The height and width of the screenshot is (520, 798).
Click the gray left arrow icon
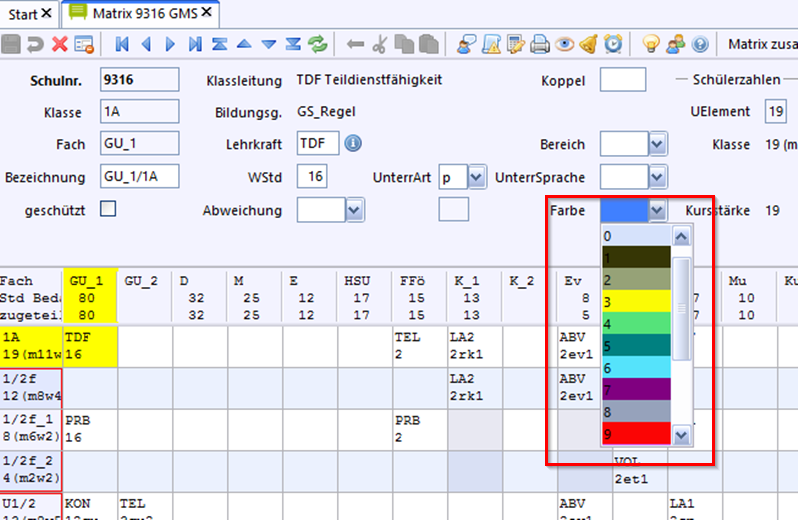(x=355, y=45)
